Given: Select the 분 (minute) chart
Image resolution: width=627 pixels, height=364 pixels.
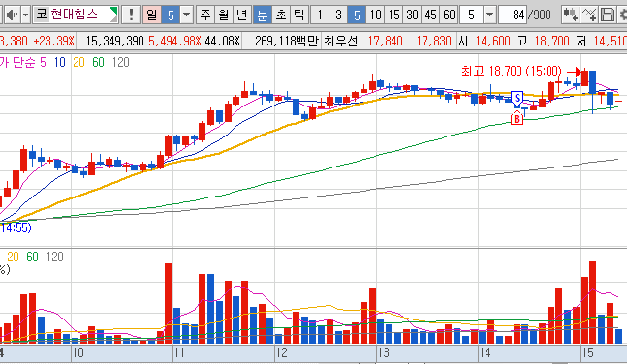Looking at the screenshot, I should pyautogui.click(x=263, y=15).
